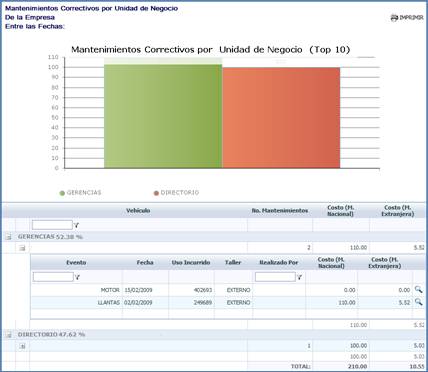Click the IMPRIMIR print button
Viewport: 428px width, 372px height.
tap(407, 18)
